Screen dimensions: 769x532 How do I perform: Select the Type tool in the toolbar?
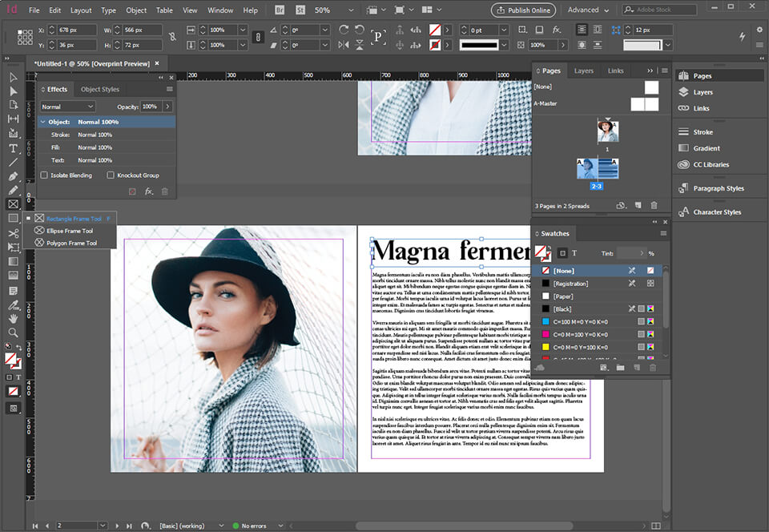click(x=13, y=149)
